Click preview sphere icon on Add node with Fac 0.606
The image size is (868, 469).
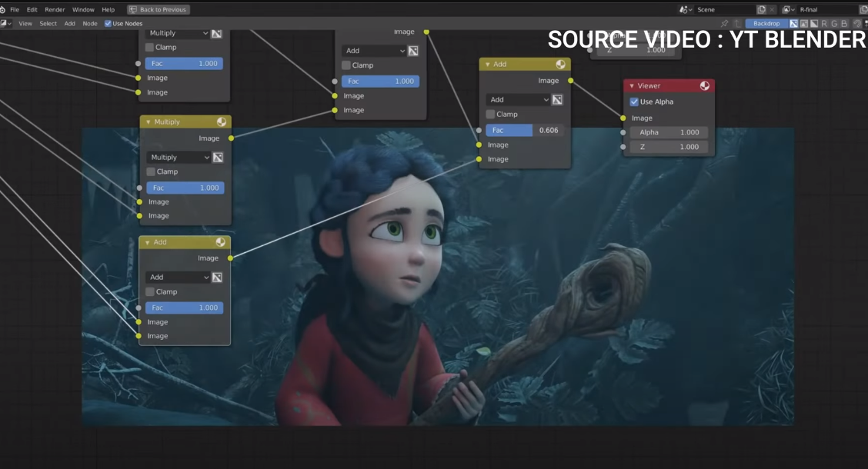click(560, 64)
